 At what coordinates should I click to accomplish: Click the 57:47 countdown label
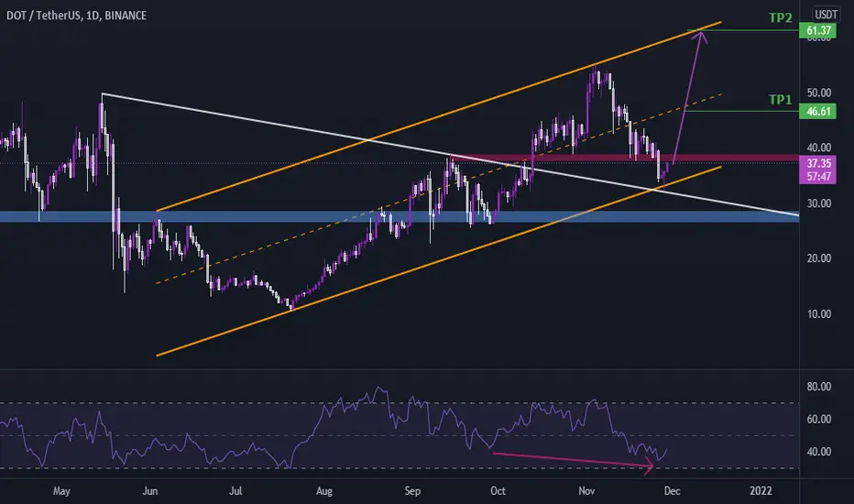pyautogui.click(x=817, y=177)
